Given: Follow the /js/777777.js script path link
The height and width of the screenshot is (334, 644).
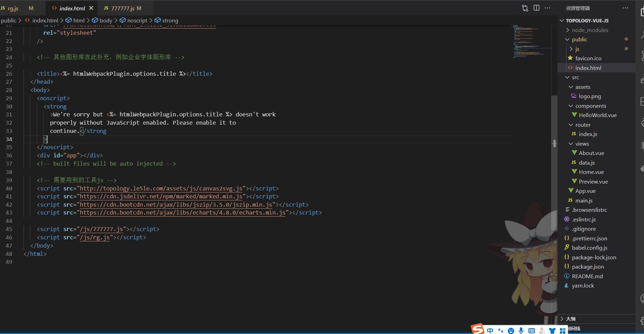Looking at the screenshot, I should click(101, 229).
